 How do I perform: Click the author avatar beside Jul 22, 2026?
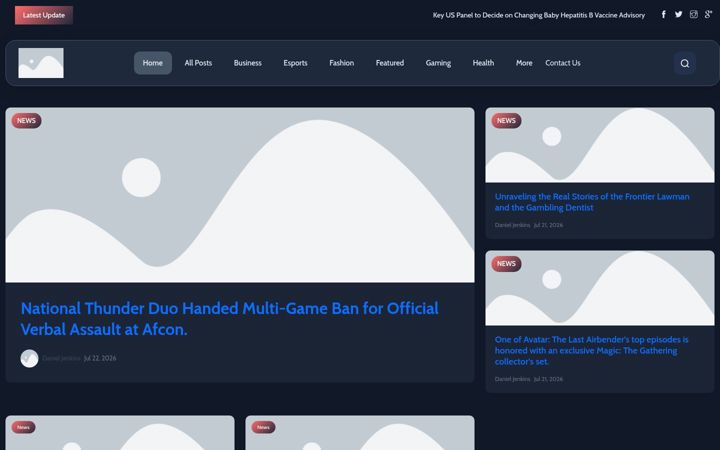pos(29,359)
